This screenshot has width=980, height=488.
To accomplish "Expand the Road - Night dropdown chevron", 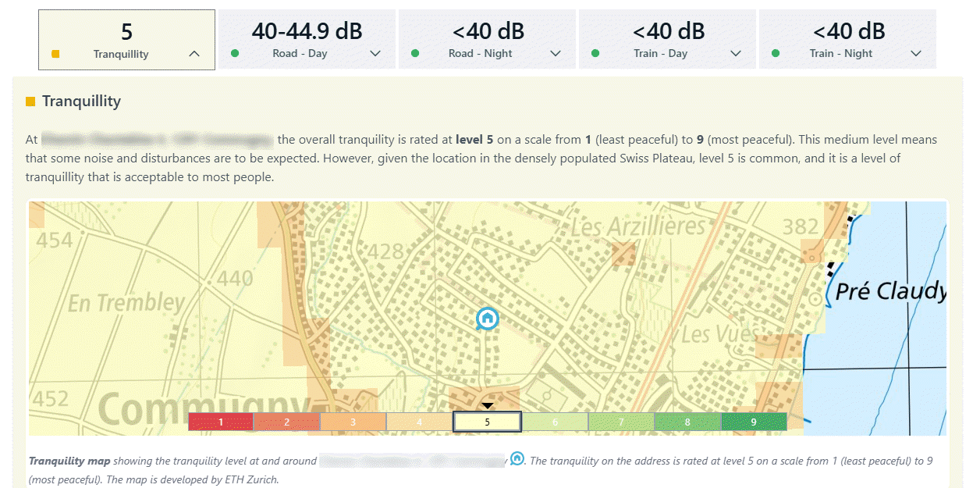I will tap(556, 54).
